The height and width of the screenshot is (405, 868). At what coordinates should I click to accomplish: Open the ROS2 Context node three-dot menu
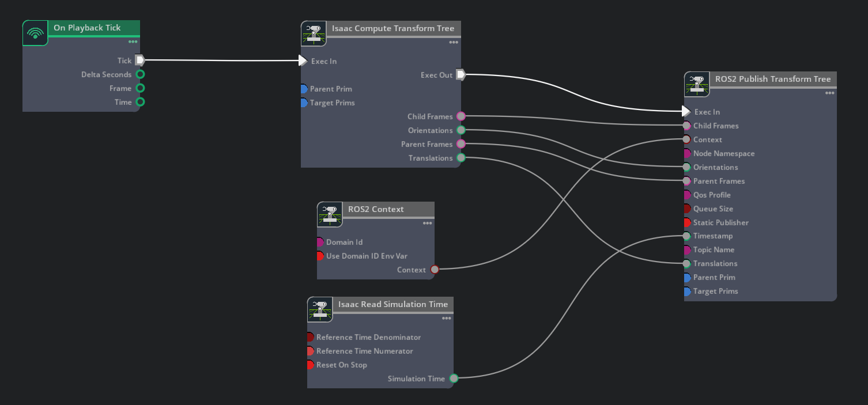point(427,223)
